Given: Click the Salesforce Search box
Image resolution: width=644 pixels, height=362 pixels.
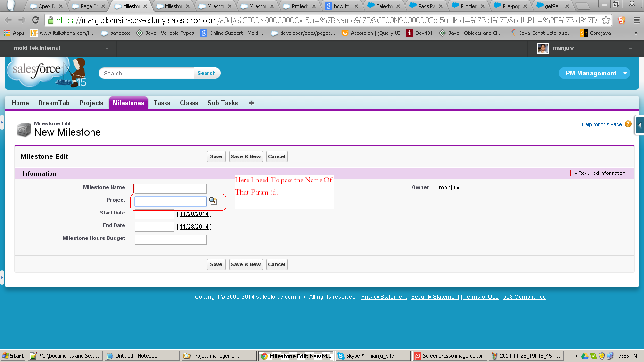Looking at the screenshot, I should click(147, 73).
